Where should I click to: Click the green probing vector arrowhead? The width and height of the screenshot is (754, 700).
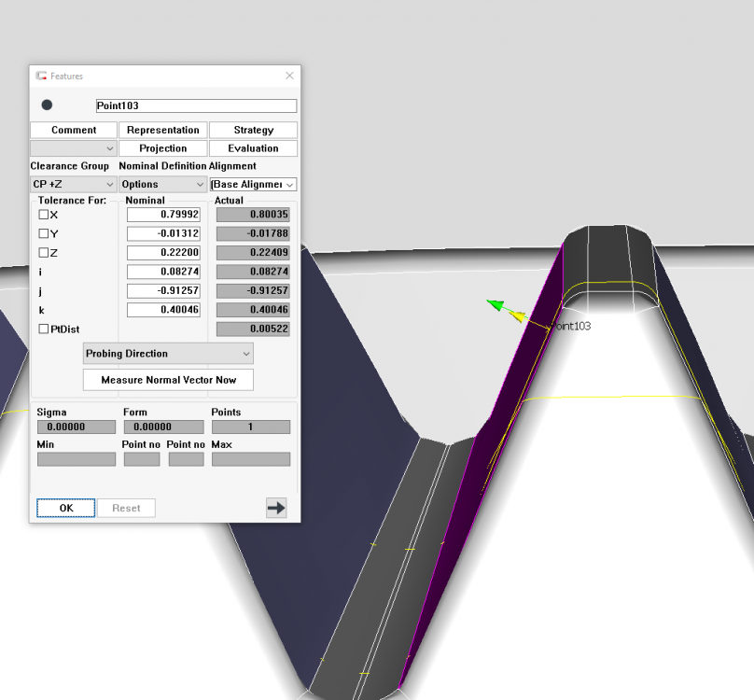tap(496, 305)
